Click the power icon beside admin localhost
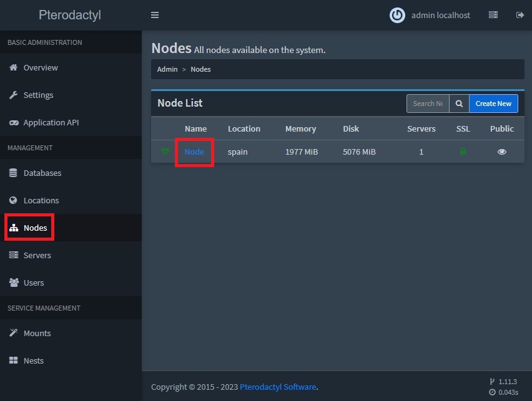The image size is (532, 401). coord(397,15)
